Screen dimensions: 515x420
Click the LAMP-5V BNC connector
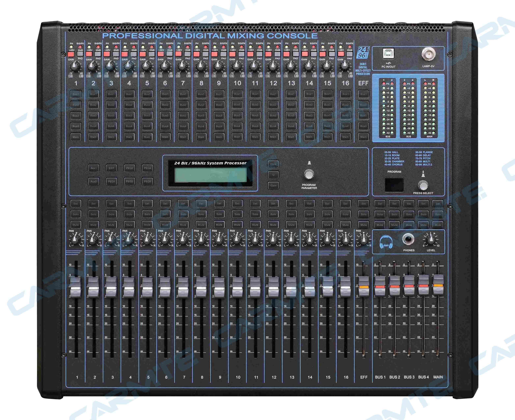point(428,54)
